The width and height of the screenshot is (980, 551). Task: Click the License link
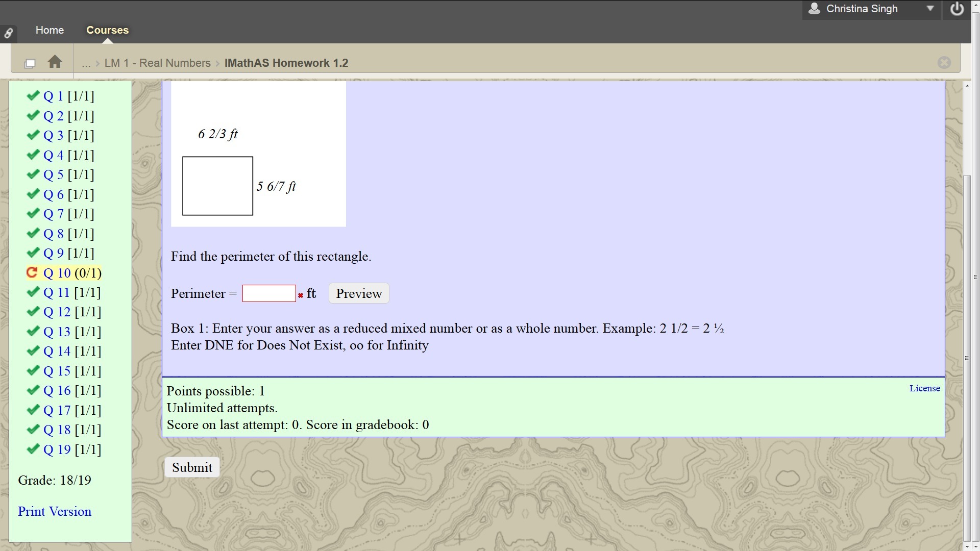point(924,388)
